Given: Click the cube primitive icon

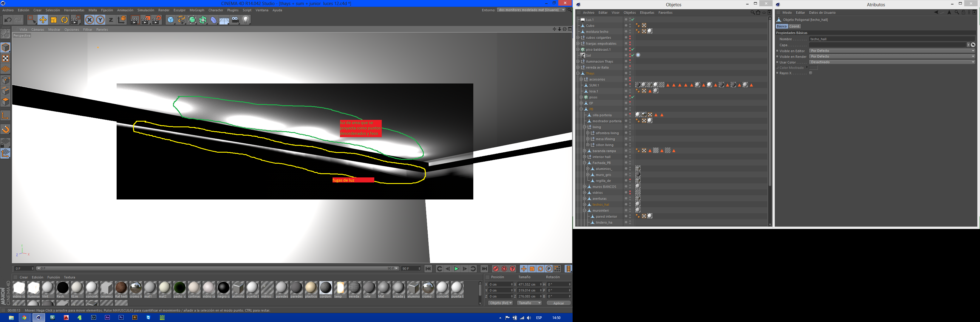Looking at the screenshot, I should point(170,20).
